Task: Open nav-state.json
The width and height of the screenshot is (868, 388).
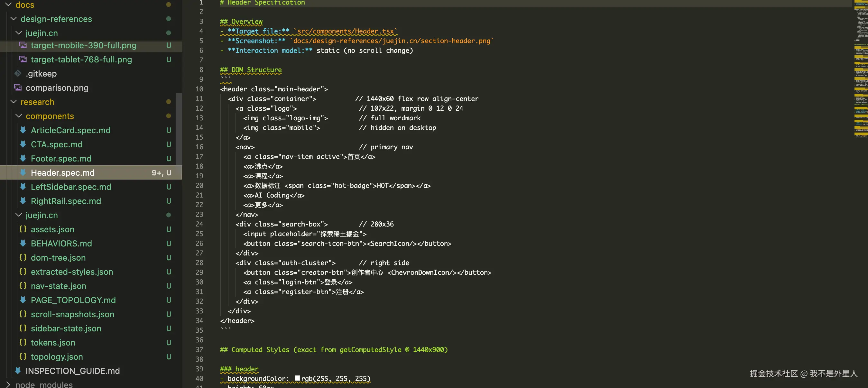Action: [58, 286]
